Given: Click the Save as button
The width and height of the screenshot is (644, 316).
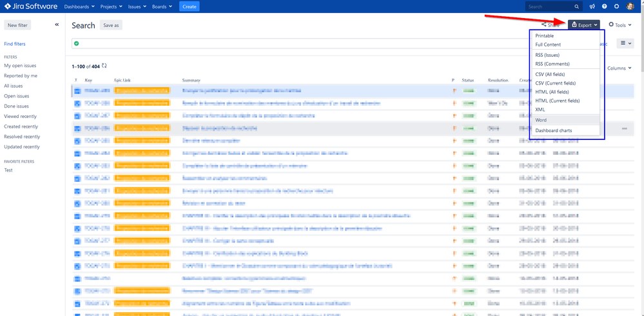Looking at the screenshot, I should pyautogui.click(x=111, y=25).
